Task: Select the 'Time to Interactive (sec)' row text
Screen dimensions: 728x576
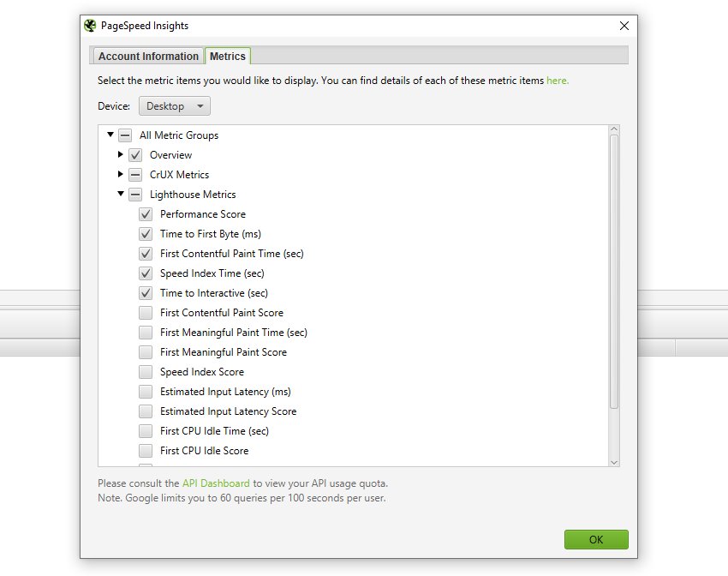Action: [214, 293]
